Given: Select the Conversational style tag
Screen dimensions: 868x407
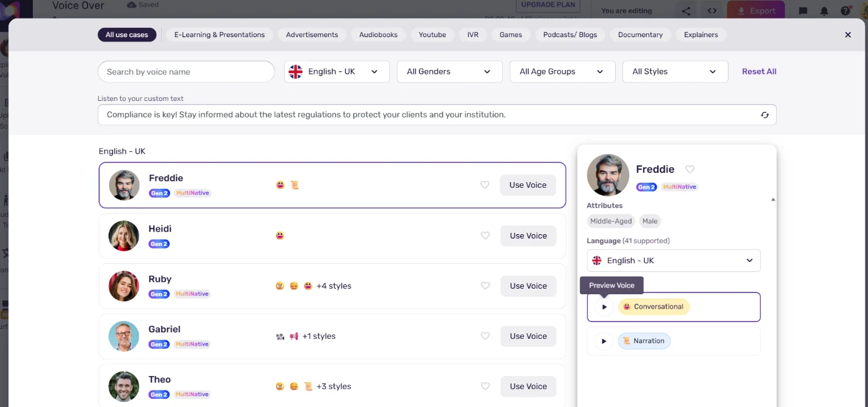Looking at the screenshot, I should [654, 307].
